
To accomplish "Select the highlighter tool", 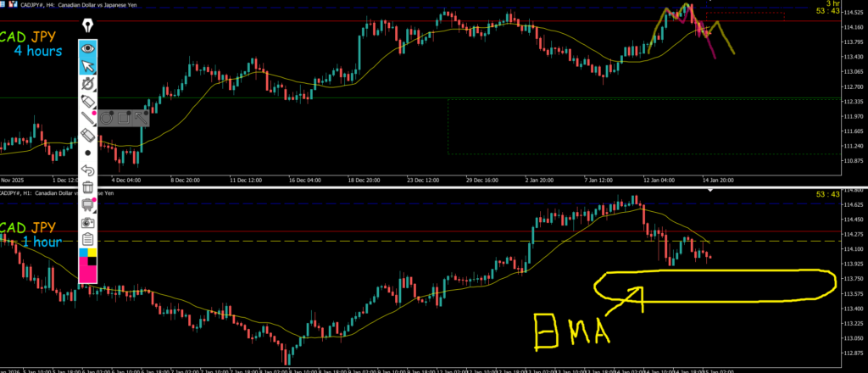I will (x=88, y=101).
